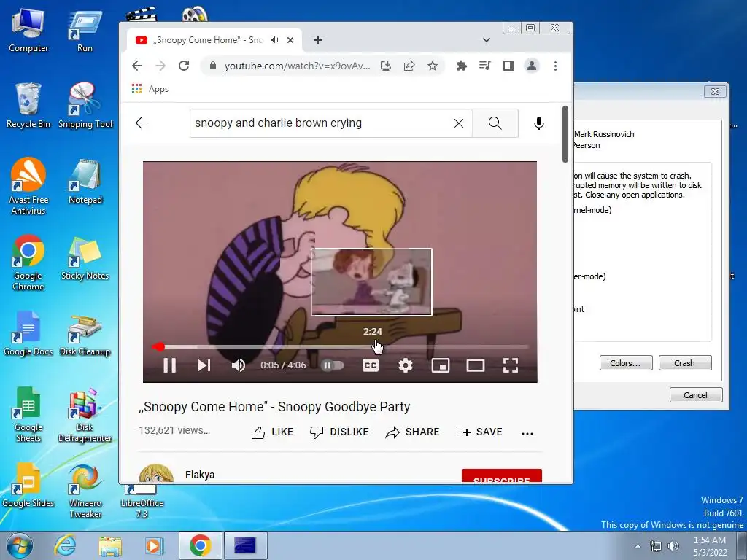
Task: Open a new Chrome tab
Action: click(x=318, y=41)
